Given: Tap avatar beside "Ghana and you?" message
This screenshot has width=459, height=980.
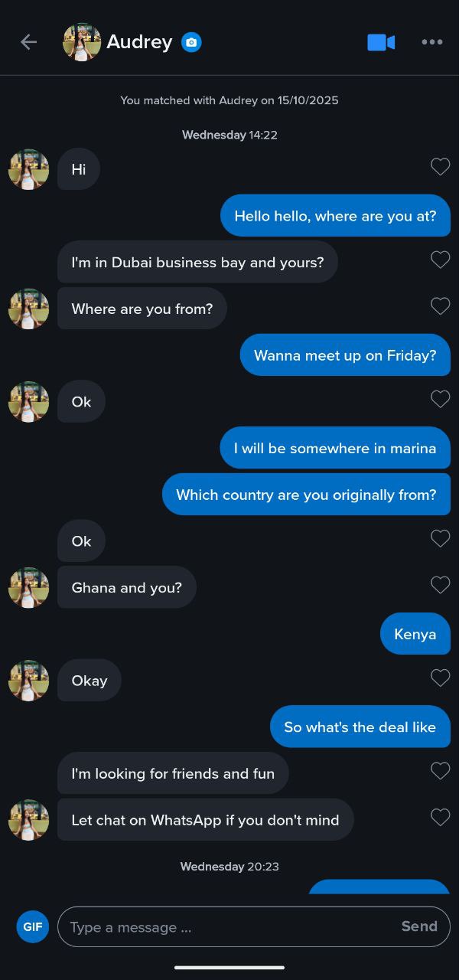Looking at the screenshot, I should (x=29, y=587).
